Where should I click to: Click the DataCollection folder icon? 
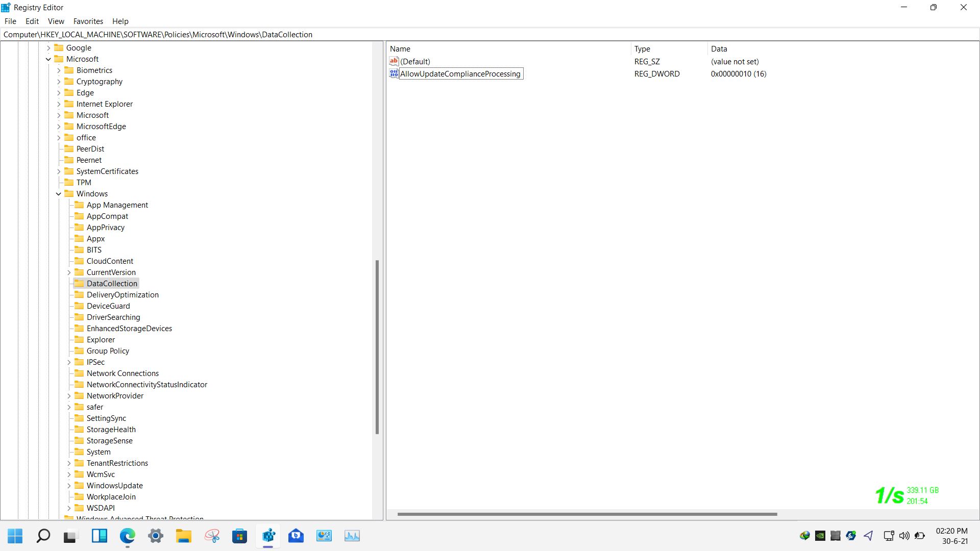click(79, 284)
